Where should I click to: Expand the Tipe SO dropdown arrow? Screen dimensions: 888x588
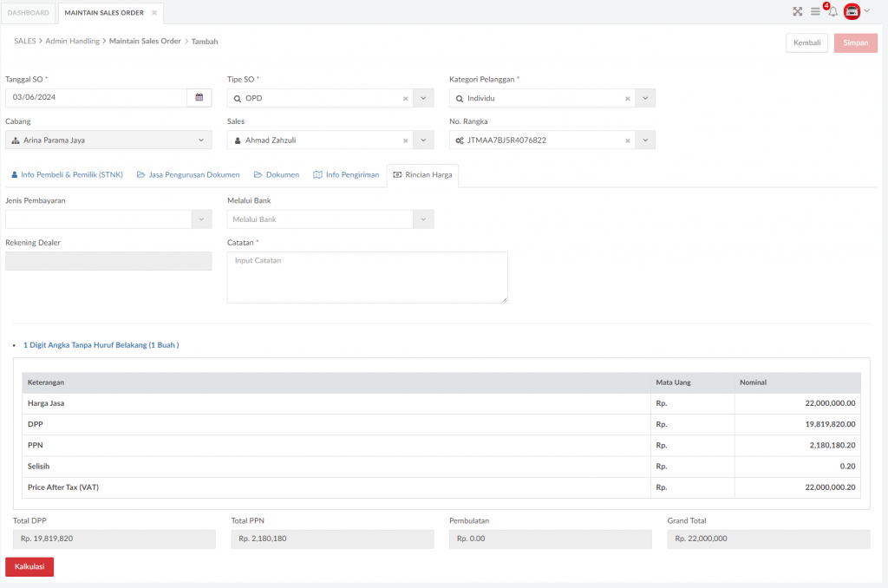point(423,98)
